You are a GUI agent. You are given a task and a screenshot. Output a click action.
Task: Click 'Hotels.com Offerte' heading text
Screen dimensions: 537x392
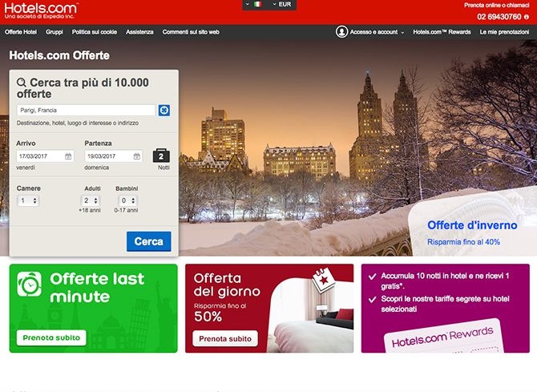[x=59, y=55]
